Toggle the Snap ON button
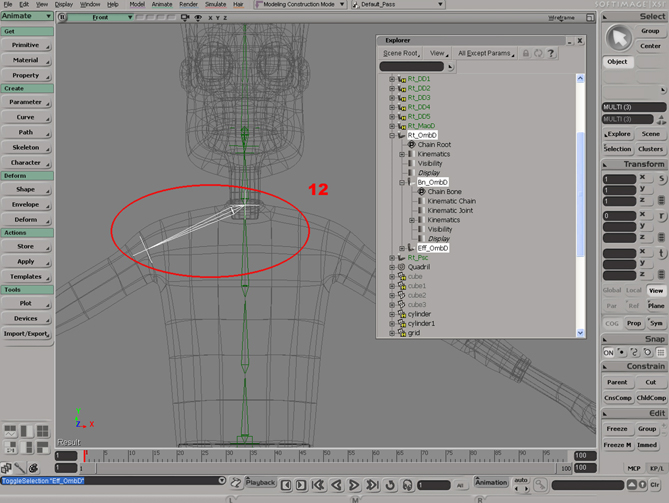 pyautogui.click(x=608, y=353)
